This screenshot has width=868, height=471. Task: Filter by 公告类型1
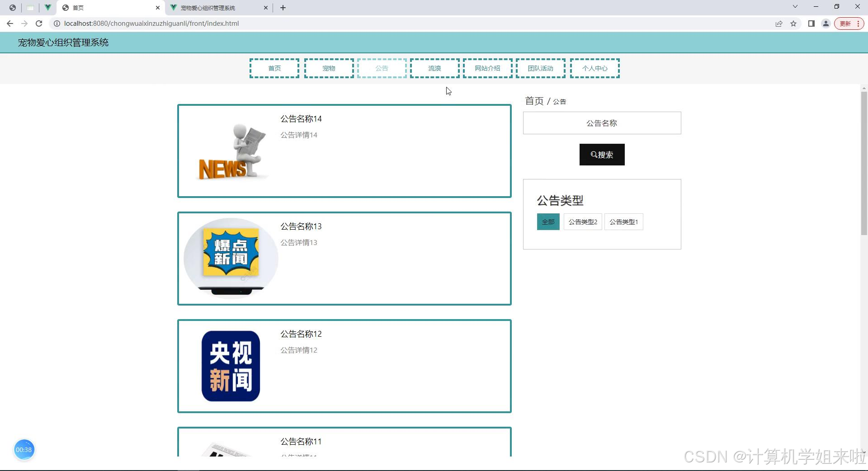pos(624,222)
